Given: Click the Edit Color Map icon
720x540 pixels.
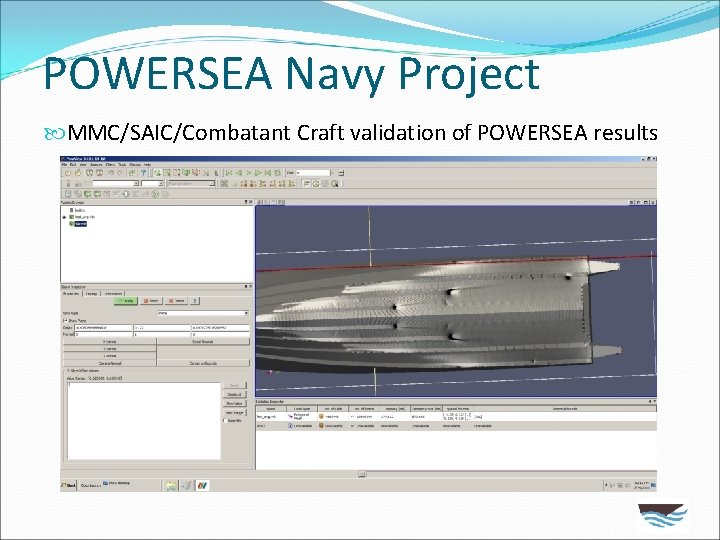Looking at the screenshot, I should 78,184.
